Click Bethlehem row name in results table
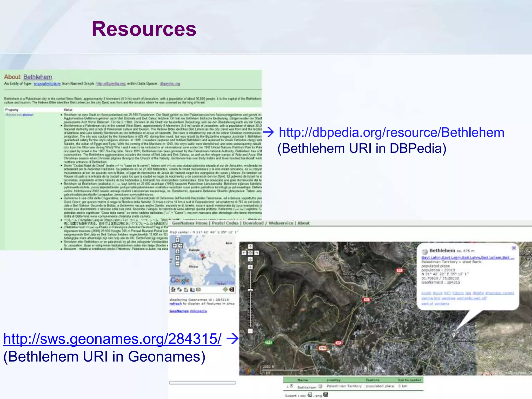Viewport: 532px width, 399px height. pyautogui.click(x=307, y=387)
